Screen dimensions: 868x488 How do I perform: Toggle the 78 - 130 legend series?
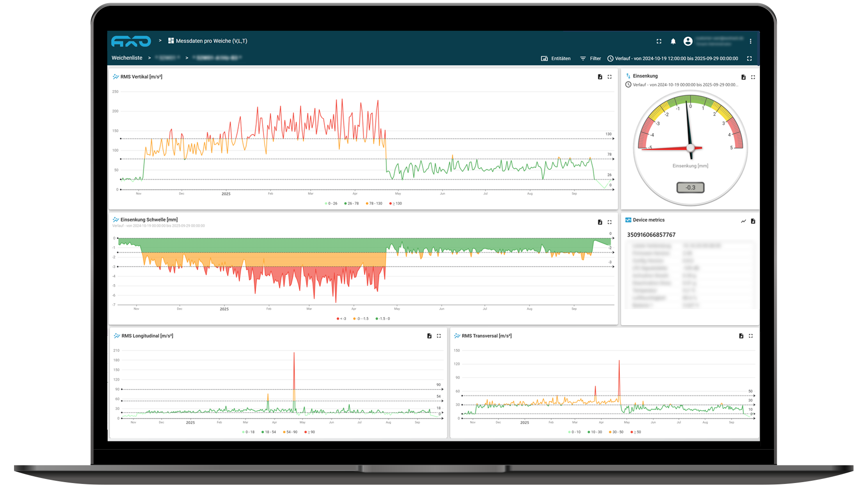[x=373, y=203]
